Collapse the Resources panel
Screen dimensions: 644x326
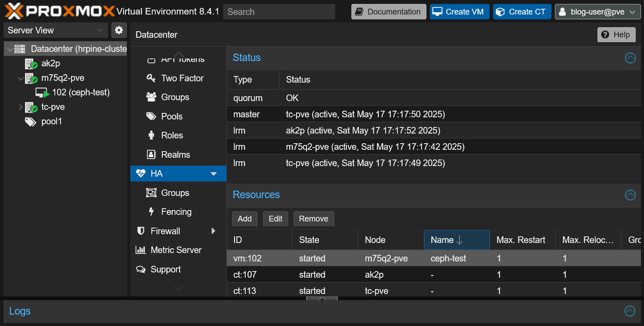(x=630, y=195)
